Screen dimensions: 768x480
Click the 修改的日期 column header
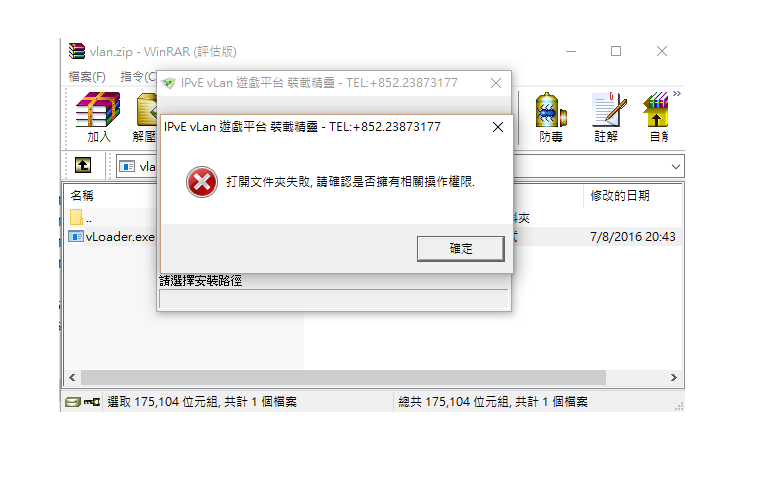pyautogui.click(x=620, y=196)
